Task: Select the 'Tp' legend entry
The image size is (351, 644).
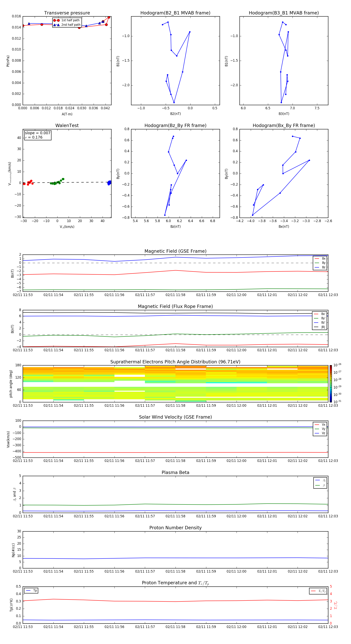Action: pyautogui.click(x=31, y=591)
